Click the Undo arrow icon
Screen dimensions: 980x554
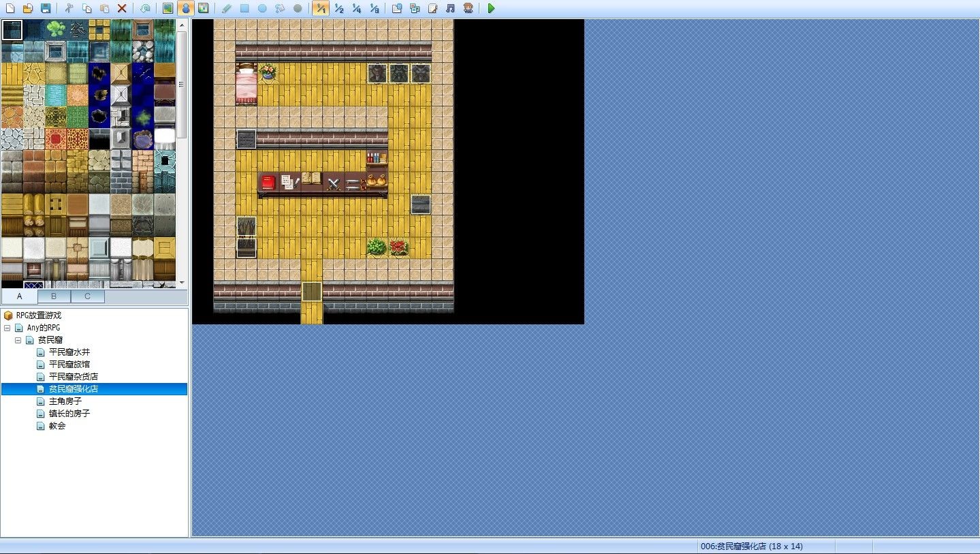point(145,8)
